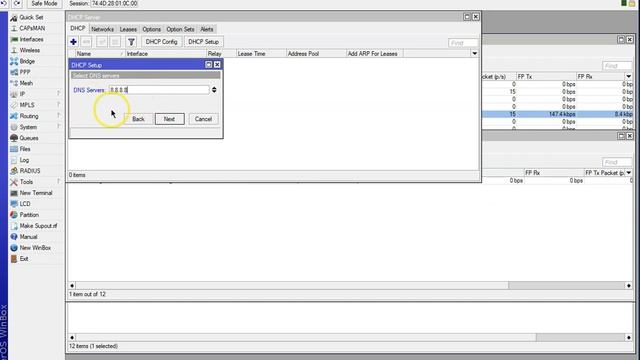Sort by Lease Time column header

coord(261,54)
